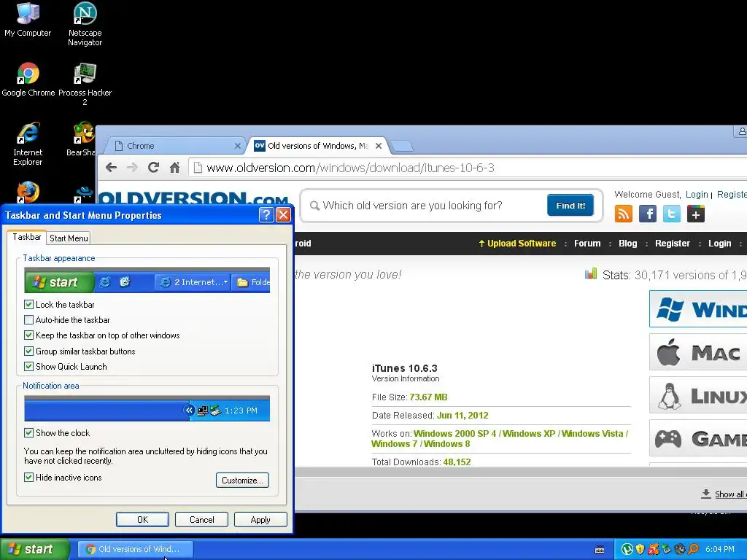This screenshot has height=560, width=747.
Task: Click the Google Plus share icon
Action: (695, 214)
